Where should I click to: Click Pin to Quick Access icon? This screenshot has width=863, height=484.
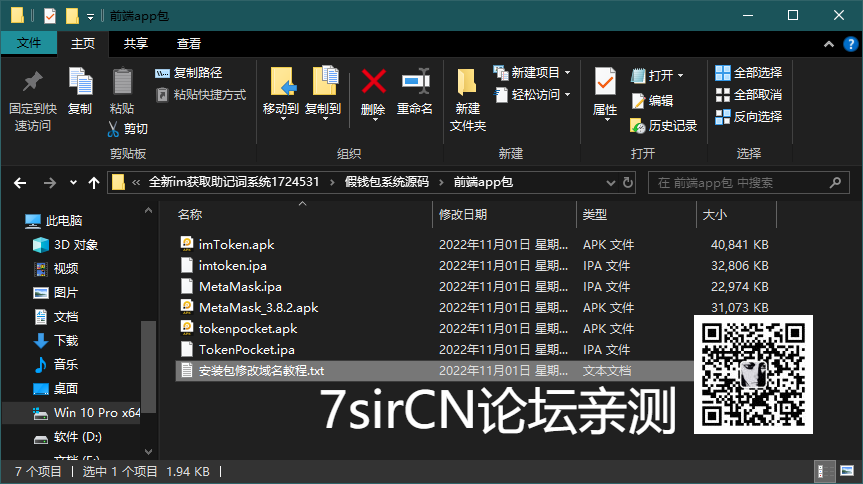click(x=33, y=82)
